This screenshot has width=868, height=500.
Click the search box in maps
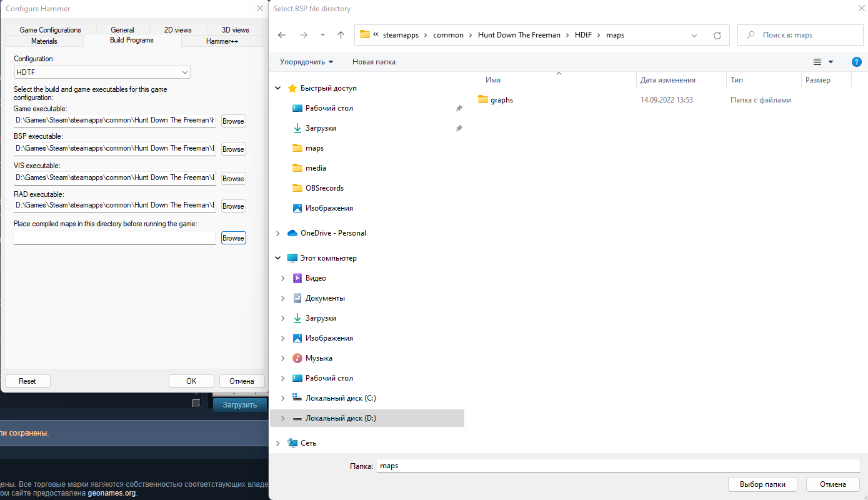pos(800,35)
